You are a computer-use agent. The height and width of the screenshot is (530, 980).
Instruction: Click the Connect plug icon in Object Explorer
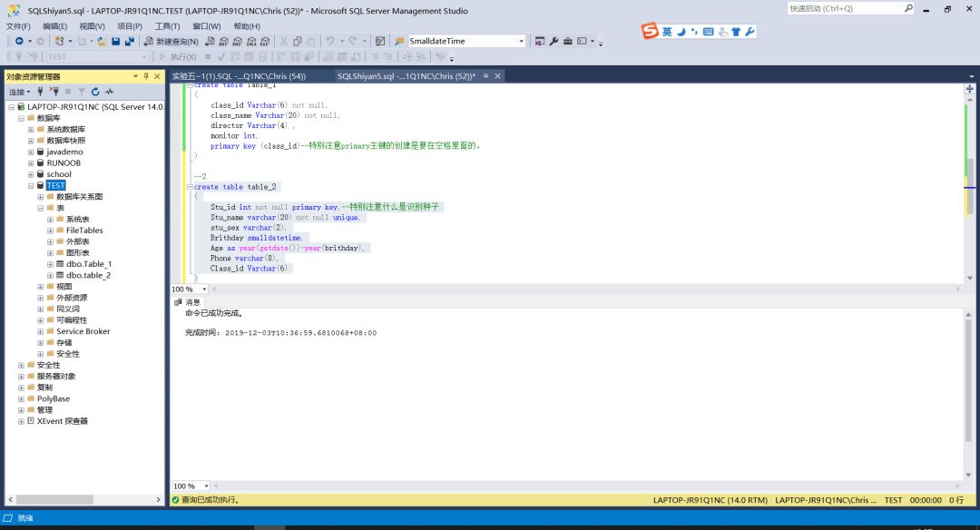point(42,92)
